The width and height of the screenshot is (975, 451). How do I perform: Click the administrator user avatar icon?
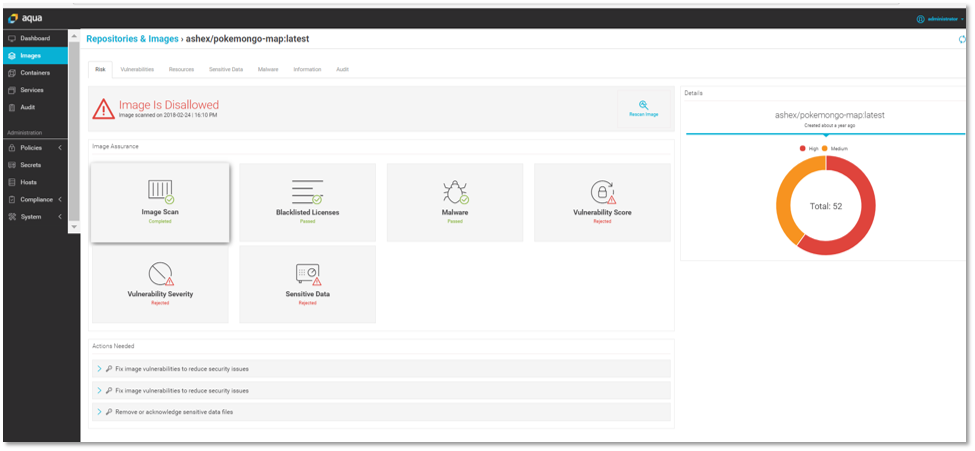(920, 19)
